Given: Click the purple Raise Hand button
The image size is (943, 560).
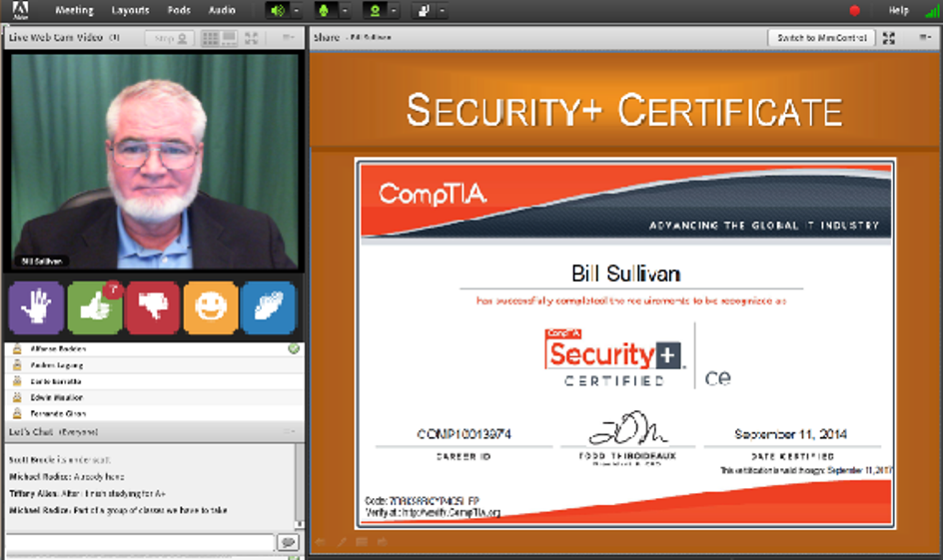Looking at the screenshot, I should click(x=36, y=307).
